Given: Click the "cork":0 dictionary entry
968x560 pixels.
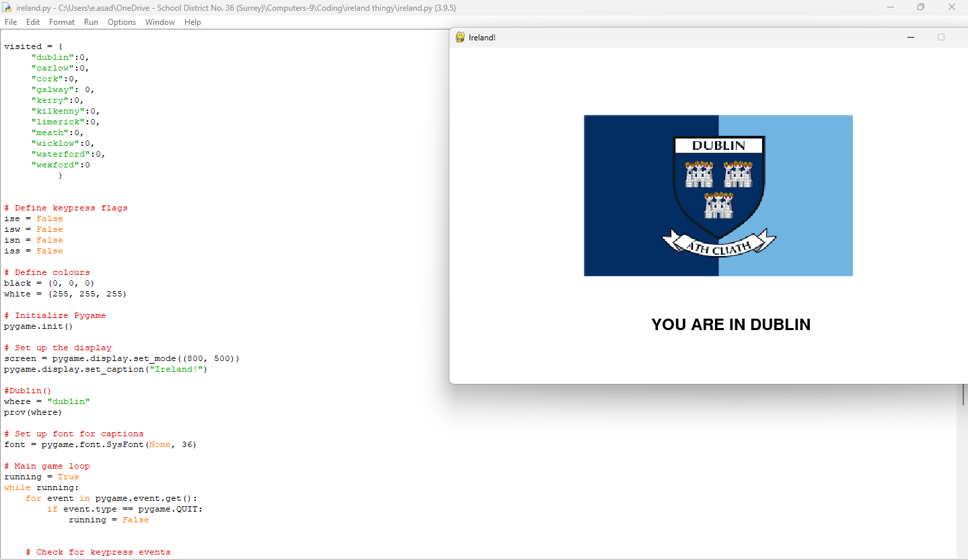Looking at the screenshot, I should 55,79.
